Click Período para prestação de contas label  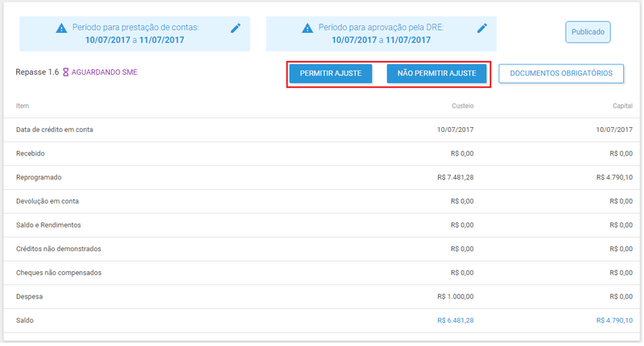[136, 27]
